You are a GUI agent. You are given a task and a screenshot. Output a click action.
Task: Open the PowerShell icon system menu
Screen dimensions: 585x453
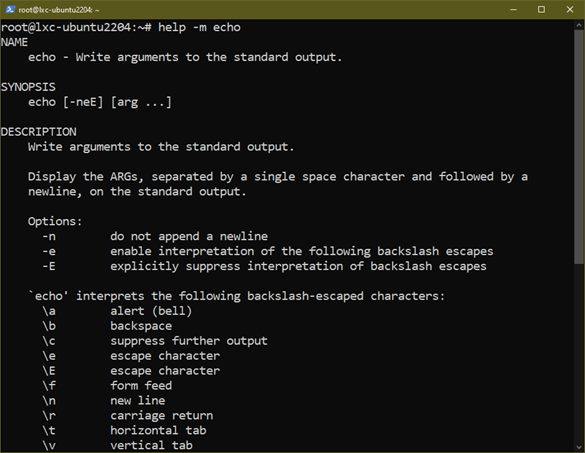tap(10, 9)
